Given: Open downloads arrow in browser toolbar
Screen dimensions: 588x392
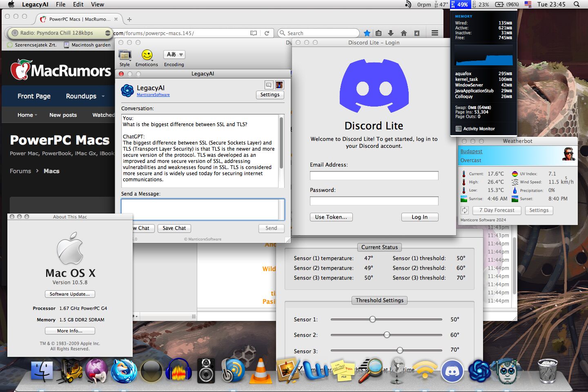Looking at the screenshot, I should (x=391, y=33).
